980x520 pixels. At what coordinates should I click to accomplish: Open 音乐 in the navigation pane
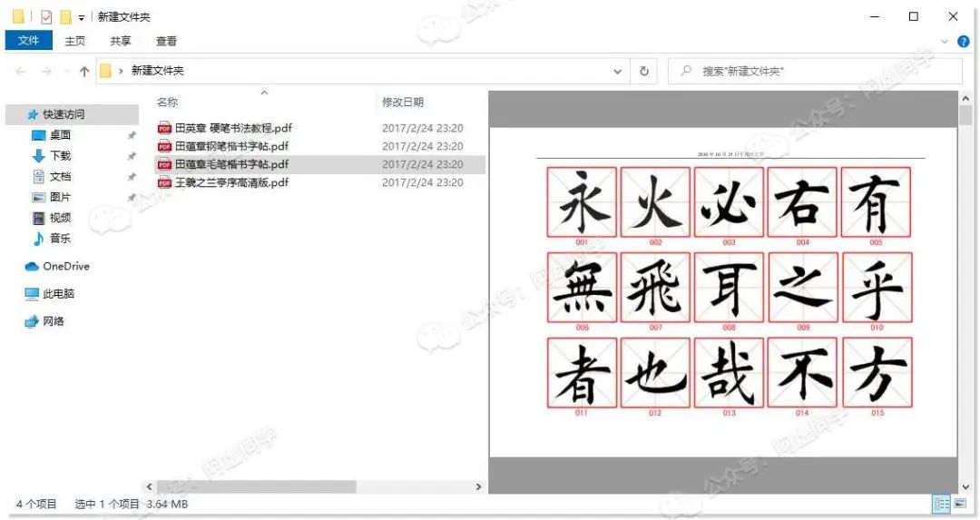[60, 238]
